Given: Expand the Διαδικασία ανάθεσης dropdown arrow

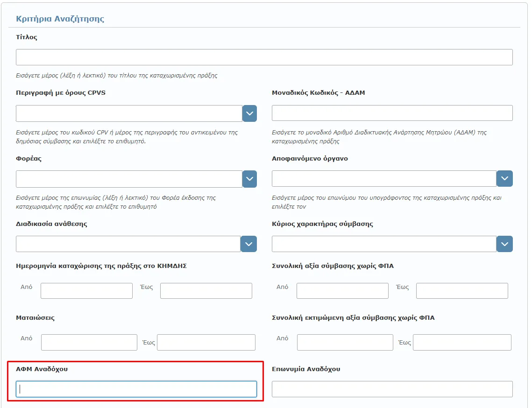Looking at the screenshot, I should click(x=248, y=244).
